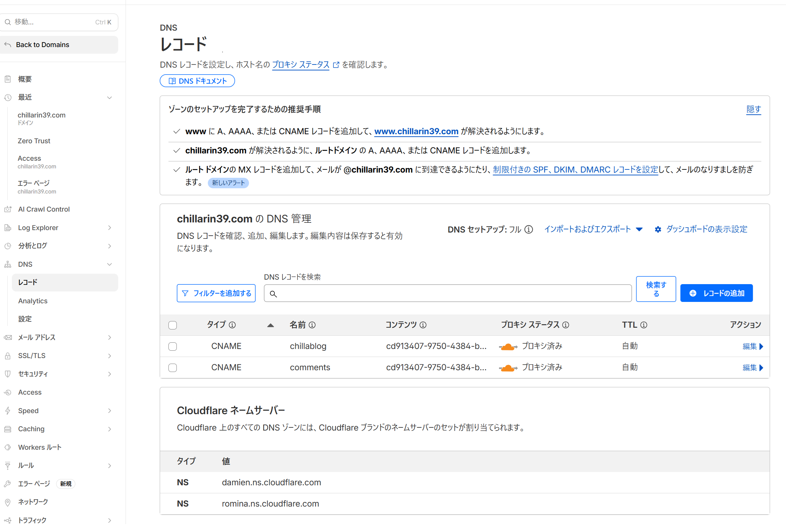Image resolution: width=786 pixels, height=532 pixels.
Task: Click the info icon next to 名前 column
Action: point(312,325)
